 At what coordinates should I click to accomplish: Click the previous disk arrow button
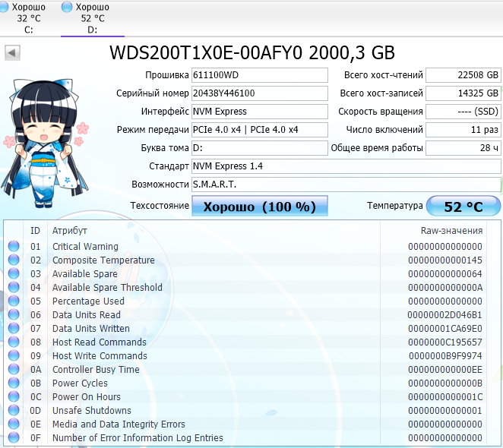click(x=12, y=52)
